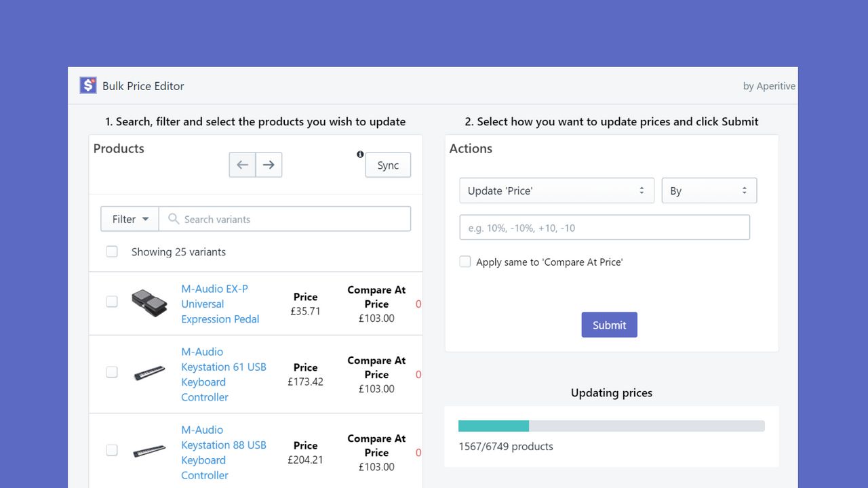
Task: Open M-Audio EX-P Universal Expression Pedal link
Action: point(220,304)
